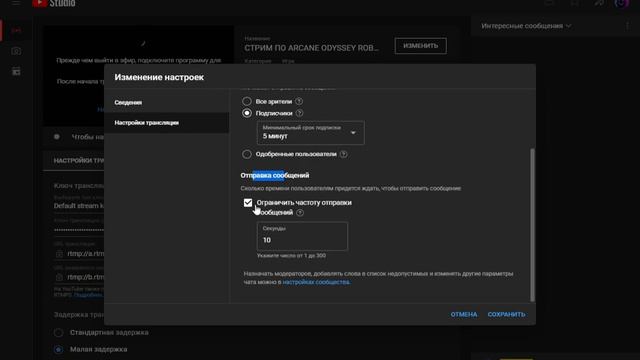Select the Подписчики radio button
The width and height of the screenshot is (640, 360).
[247, 113]
